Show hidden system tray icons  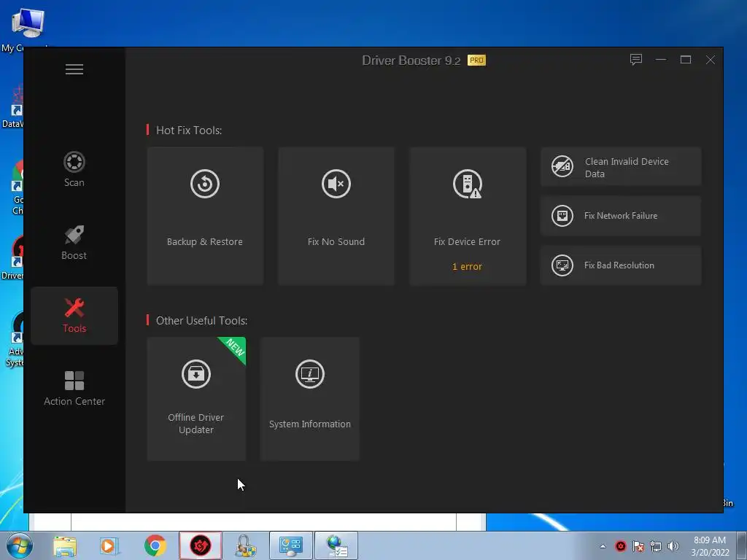[x=603, y=546]
